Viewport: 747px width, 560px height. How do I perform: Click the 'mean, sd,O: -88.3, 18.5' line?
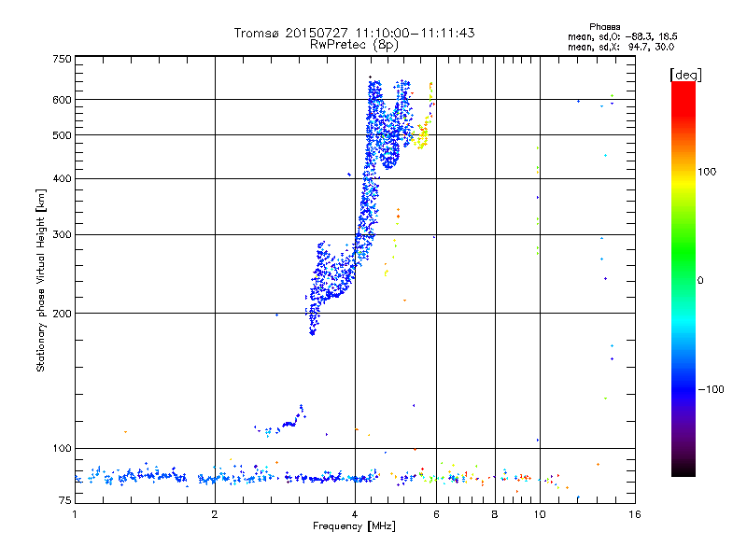622,36
